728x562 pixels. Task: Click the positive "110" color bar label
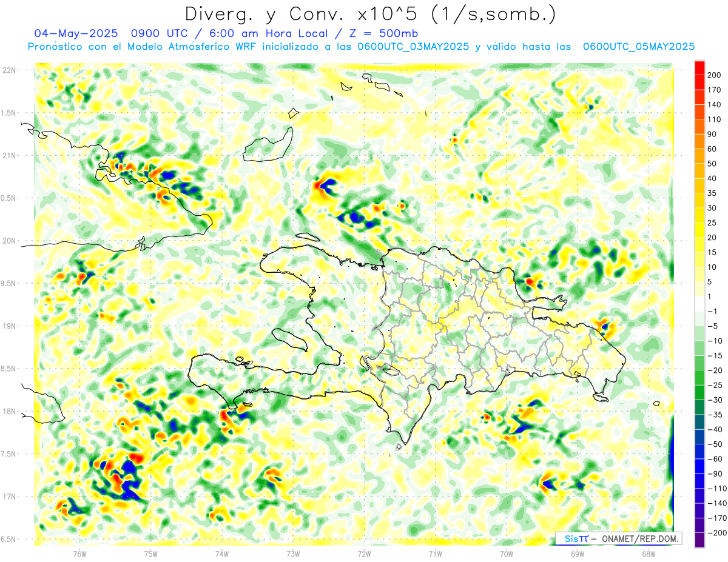pos(714,119)
